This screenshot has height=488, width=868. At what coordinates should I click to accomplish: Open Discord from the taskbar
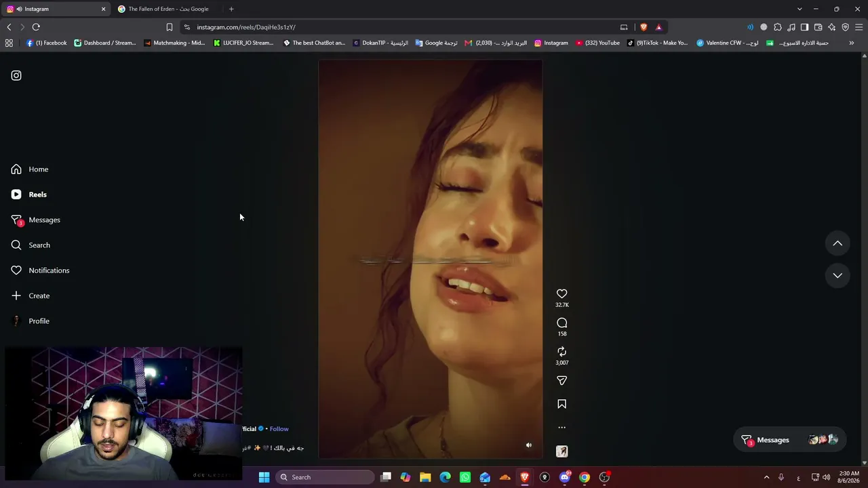(565, 477)
